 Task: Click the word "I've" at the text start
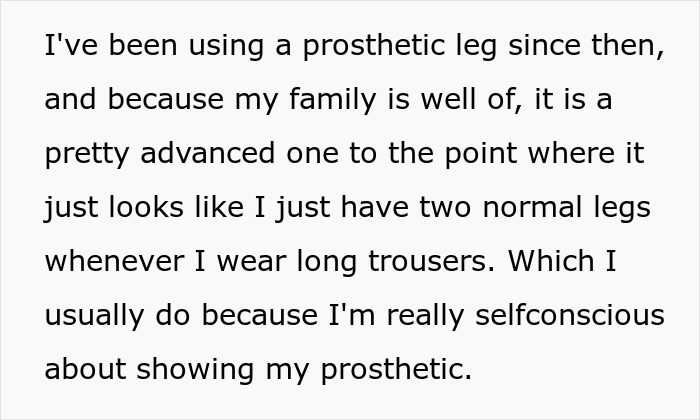(x=66, y=47)
